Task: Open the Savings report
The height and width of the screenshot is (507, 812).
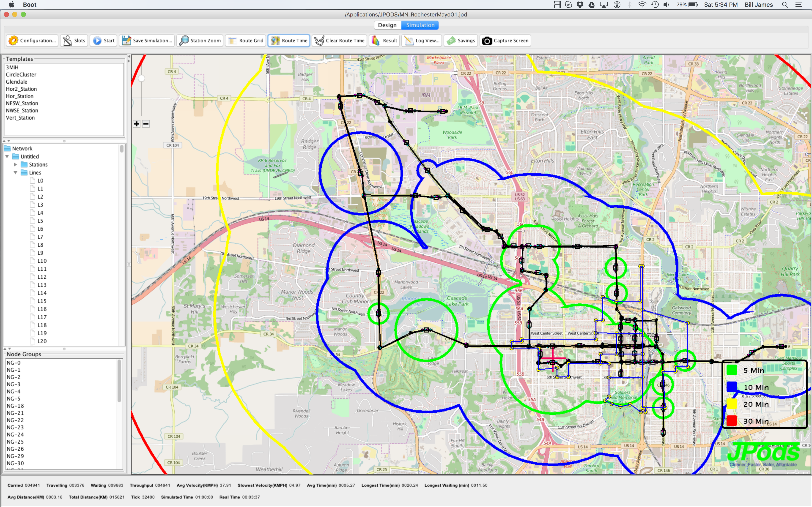Action: point(461,41)
